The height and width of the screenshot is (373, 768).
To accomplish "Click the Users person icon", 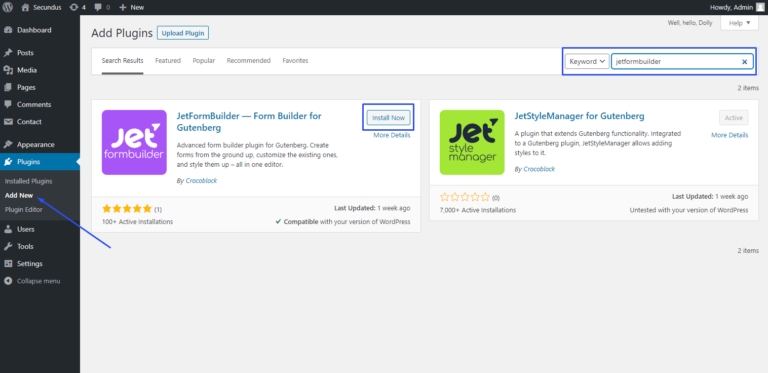I will [8, 229].
